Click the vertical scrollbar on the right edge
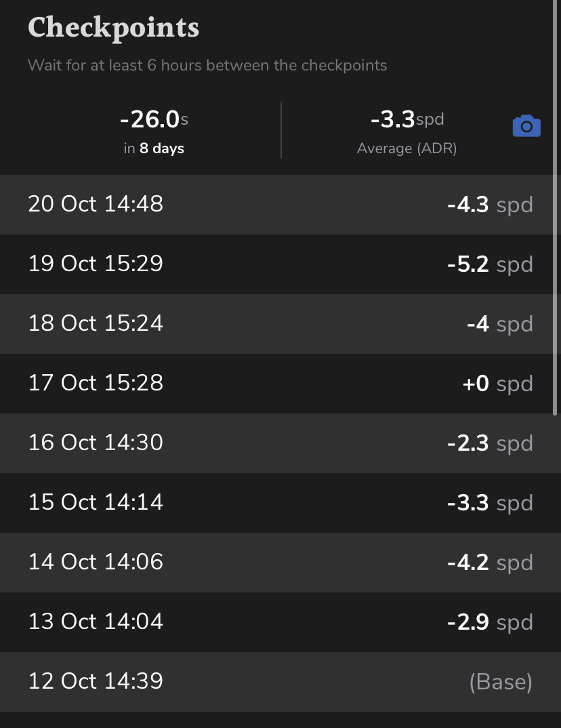Viewport: 561px width, 728px height. pyautogui.click(x=556, y=203)
